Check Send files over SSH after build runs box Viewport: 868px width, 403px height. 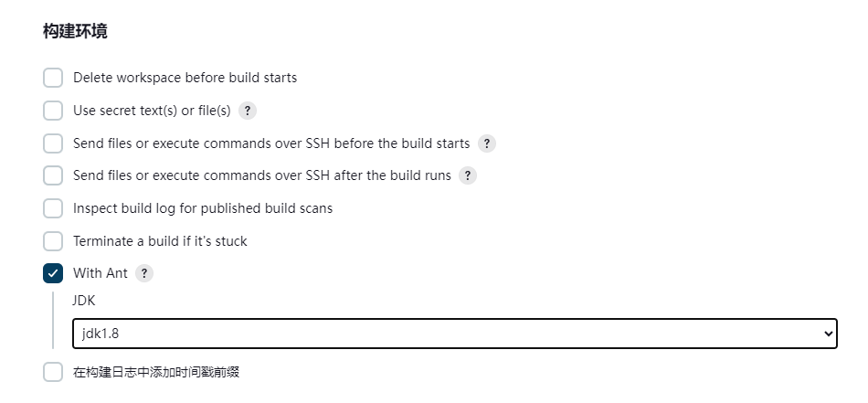[53, 175]
